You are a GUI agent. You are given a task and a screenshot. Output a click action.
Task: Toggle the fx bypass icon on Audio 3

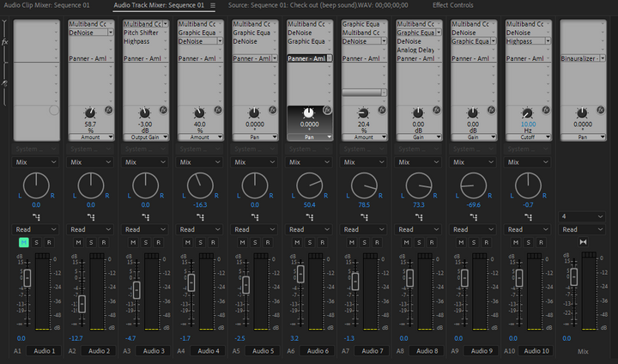(163, 110)
